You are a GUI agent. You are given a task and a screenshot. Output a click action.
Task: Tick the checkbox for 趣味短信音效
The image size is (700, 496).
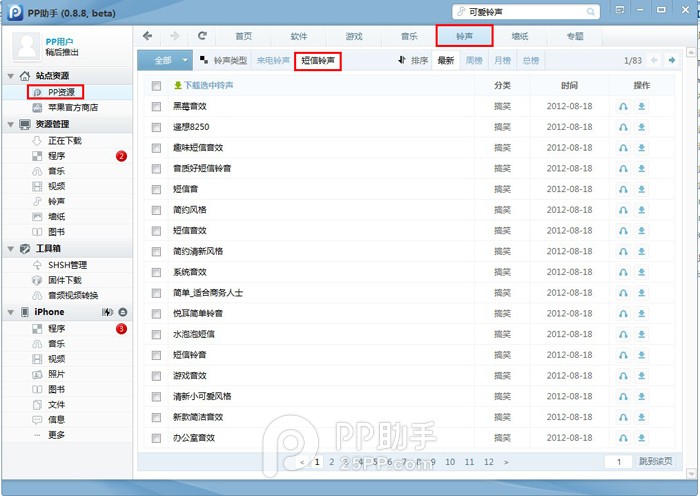click(156, 148)
